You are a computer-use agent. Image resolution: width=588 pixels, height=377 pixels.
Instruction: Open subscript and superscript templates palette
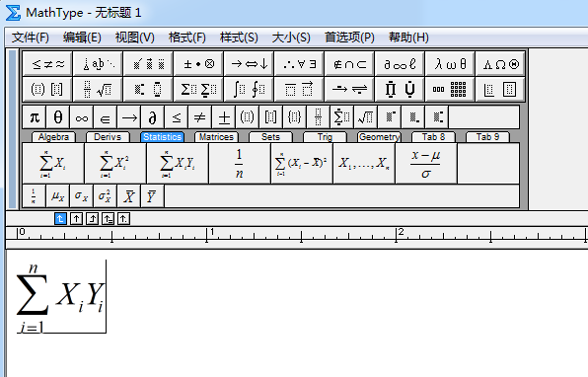pos(148,89)
